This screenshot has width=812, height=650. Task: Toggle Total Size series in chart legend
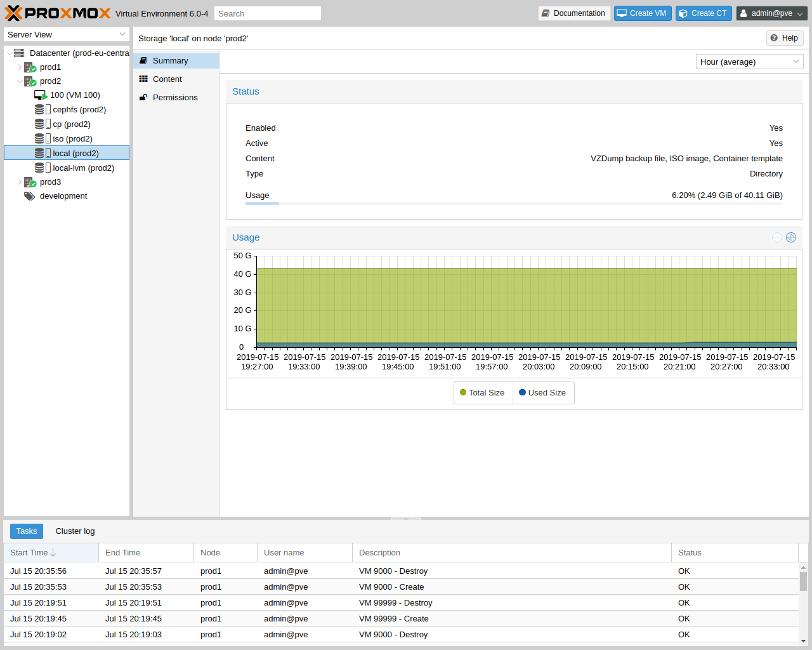pyautogui.click(x=482, y=393)
